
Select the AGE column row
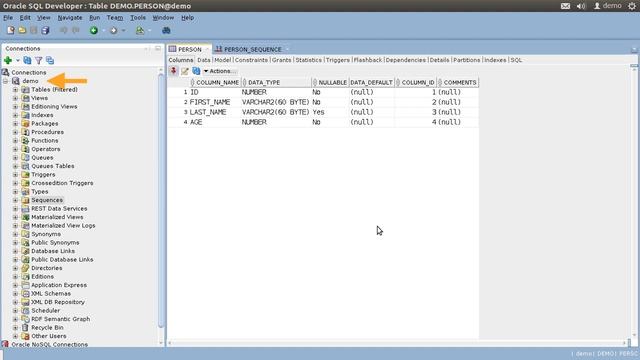[x=323, y=122]
